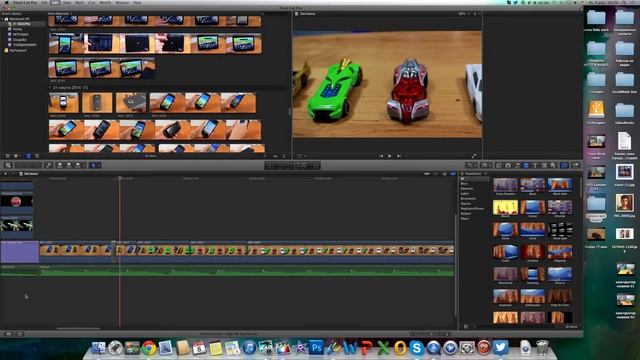Show the Titles browser T icon
This screenshot has height=360, width=640.
click(535, 165)
